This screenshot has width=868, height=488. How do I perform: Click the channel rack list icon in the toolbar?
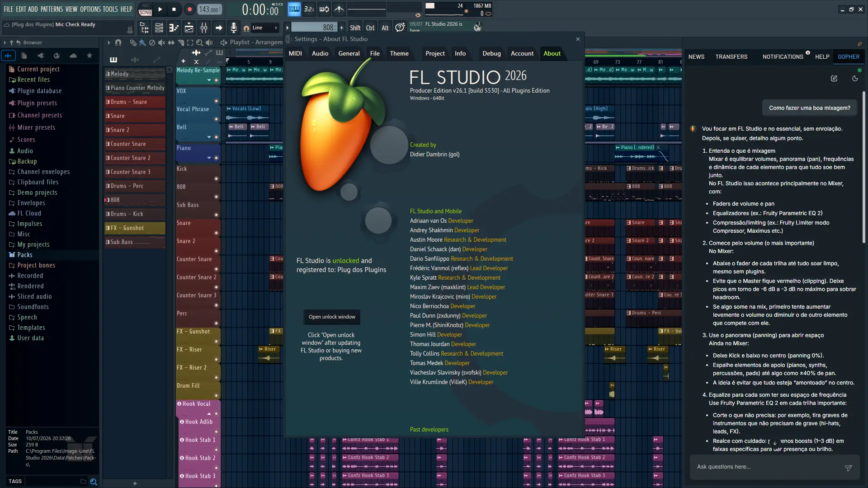point(159,28)
